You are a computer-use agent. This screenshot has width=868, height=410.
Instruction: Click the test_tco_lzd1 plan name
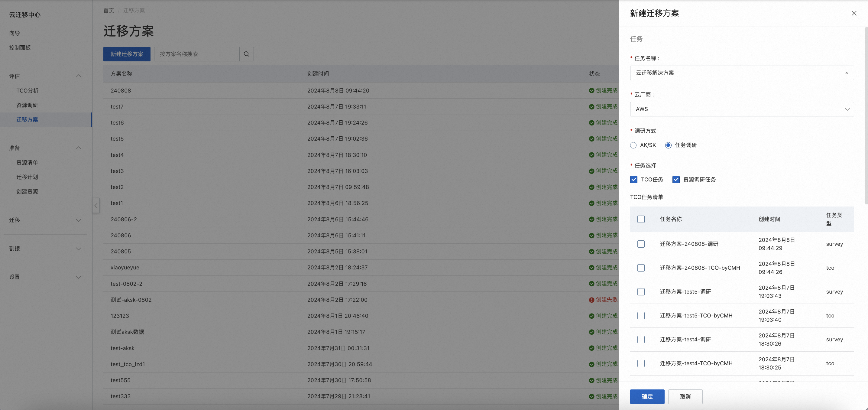128,364
